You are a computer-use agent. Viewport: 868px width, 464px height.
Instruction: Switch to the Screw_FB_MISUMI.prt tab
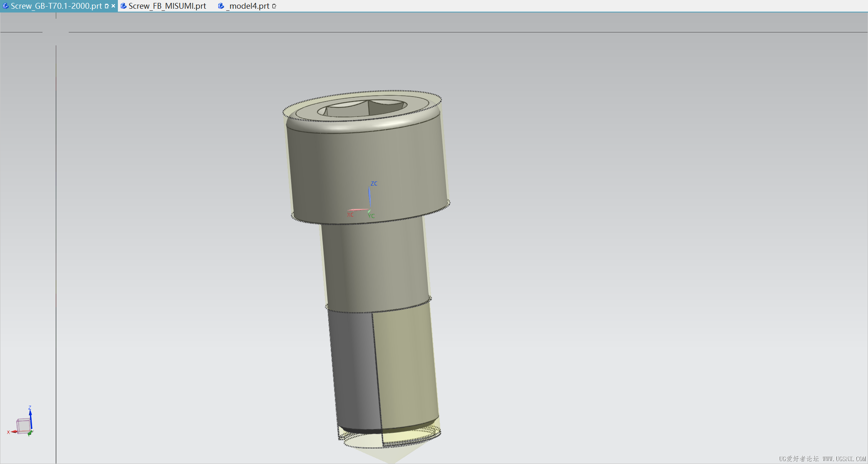click(x=167, y=6)
